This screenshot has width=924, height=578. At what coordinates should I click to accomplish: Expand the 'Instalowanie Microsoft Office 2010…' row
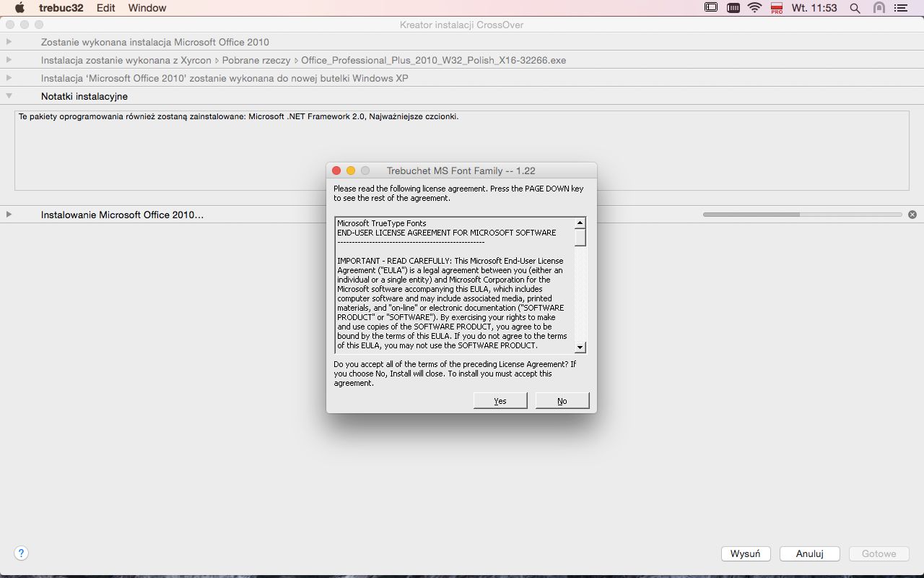tap(9, 215)
